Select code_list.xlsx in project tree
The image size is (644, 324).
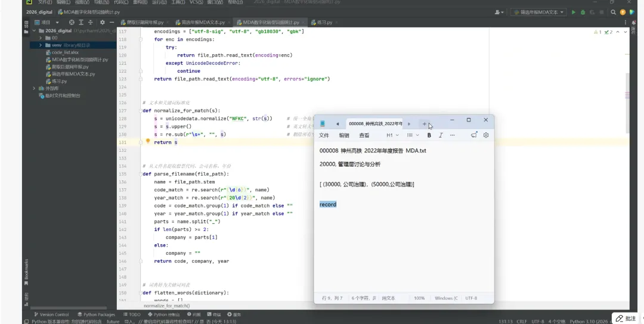[65, 52]
